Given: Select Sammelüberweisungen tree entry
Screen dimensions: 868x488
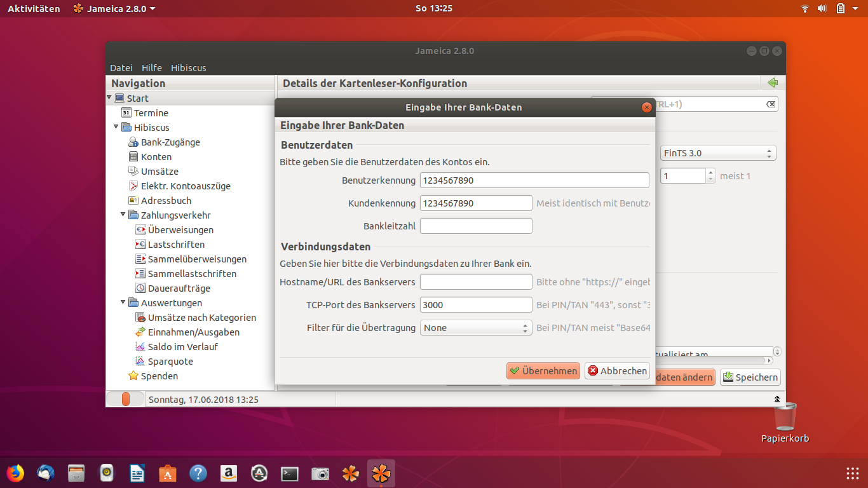Looking at the screenshot, I should coord(197,259).
